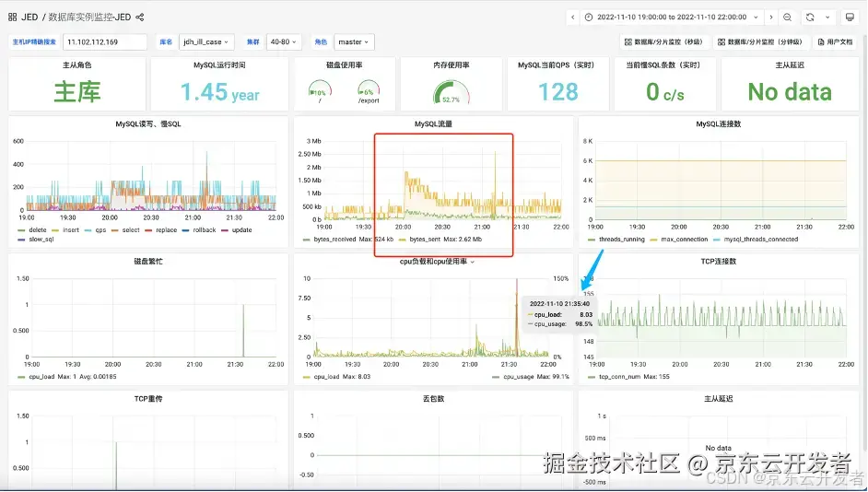Click the /export disk usage gauge

(x=369, y=92)
